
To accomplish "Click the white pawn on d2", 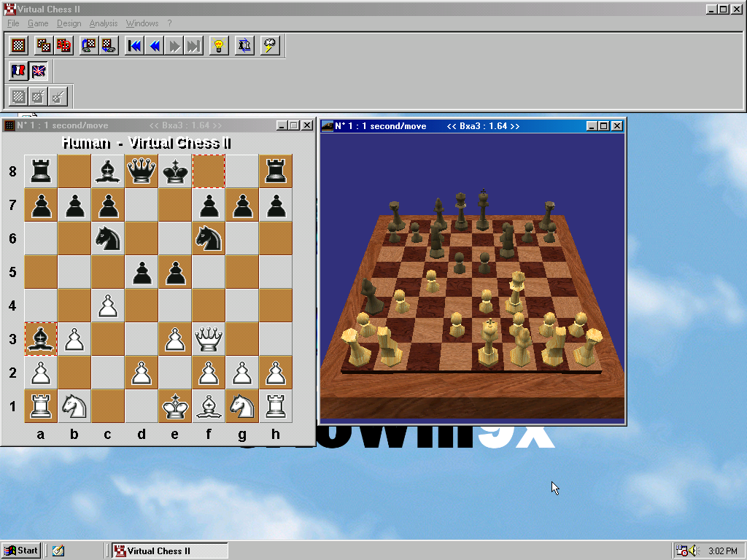I will coord(142,373).
